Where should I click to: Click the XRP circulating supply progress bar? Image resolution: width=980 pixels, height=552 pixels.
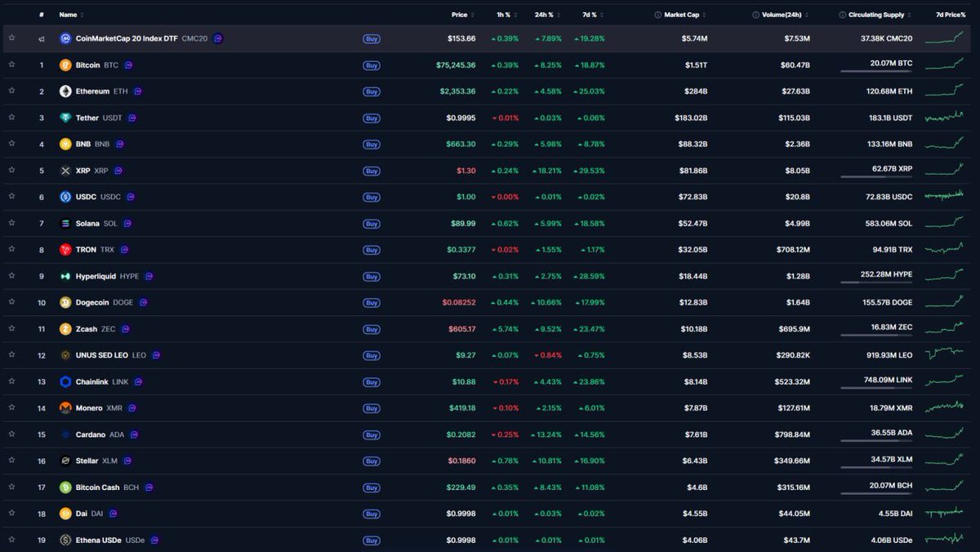tap(876, 176)
